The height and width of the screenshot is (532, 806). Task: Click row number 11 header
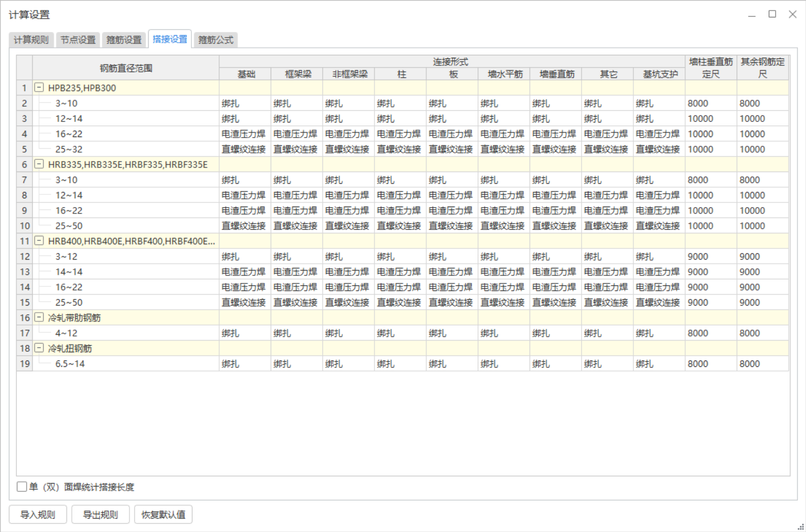click(x=24, y=240)
